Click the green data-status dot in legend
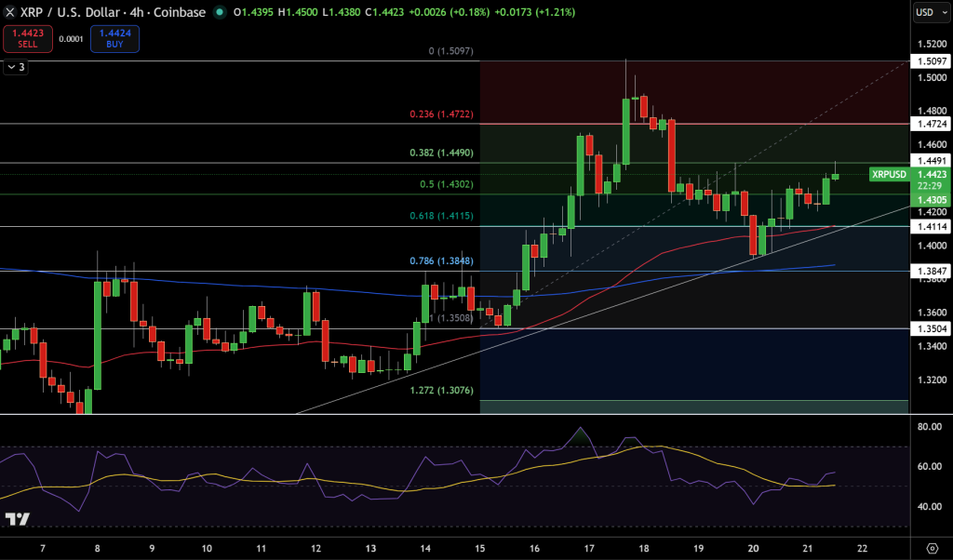 [x=218, y=14]
